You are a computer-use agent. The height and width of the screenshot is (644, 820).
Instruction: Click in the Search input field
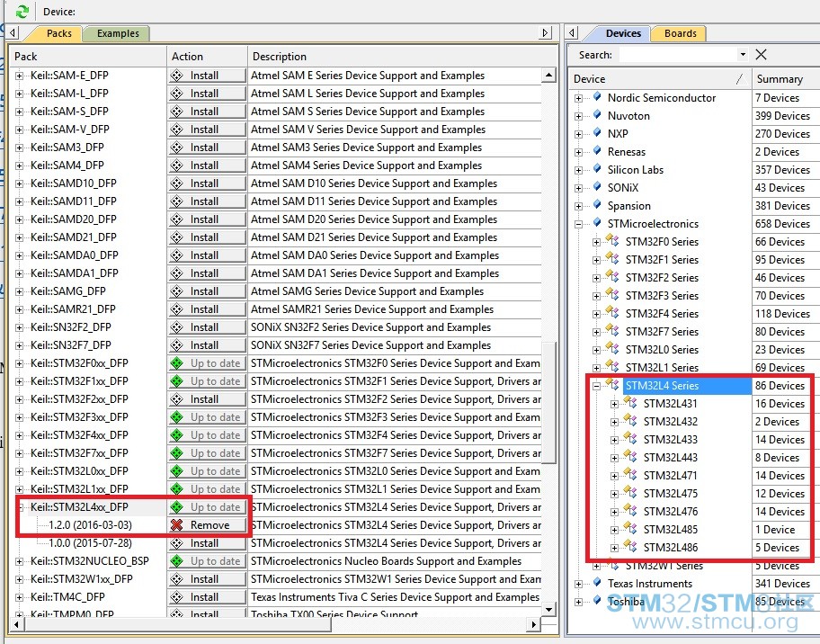coord(678,54)
